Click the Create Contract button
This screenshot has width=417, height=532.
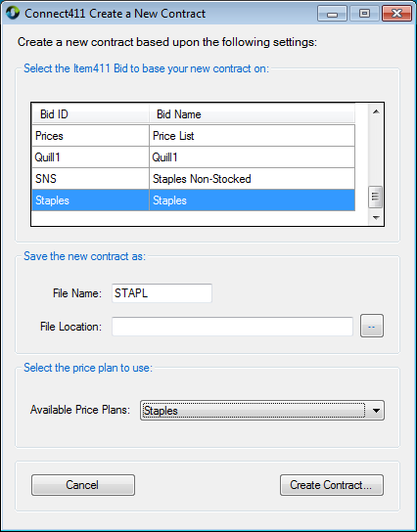[x=332, y=485]
